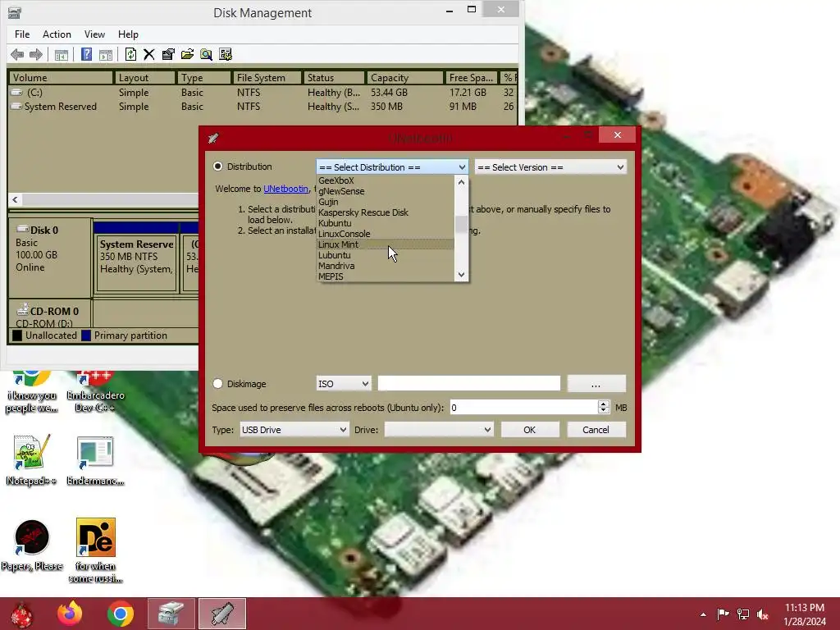Click distribution list scroll-down arrow
The width and height of the screenshot is (840, 630).
tap(461, 275)
